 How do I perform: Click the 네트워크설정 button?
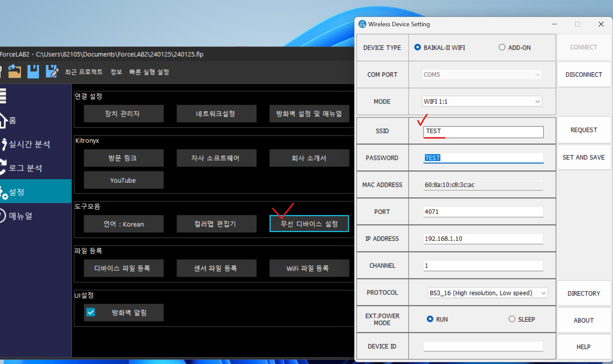click(216, 114)
